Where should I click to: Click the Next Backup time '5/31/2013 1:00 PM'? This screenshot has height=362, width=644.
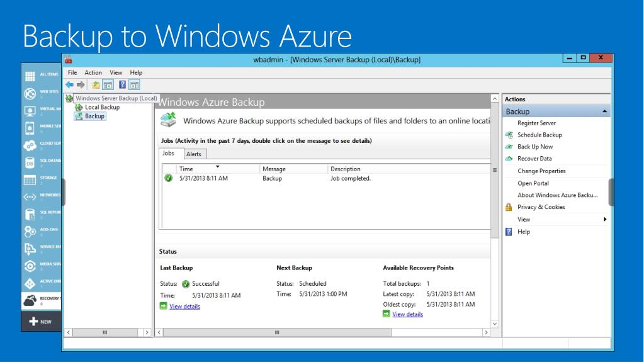(323, 294)
